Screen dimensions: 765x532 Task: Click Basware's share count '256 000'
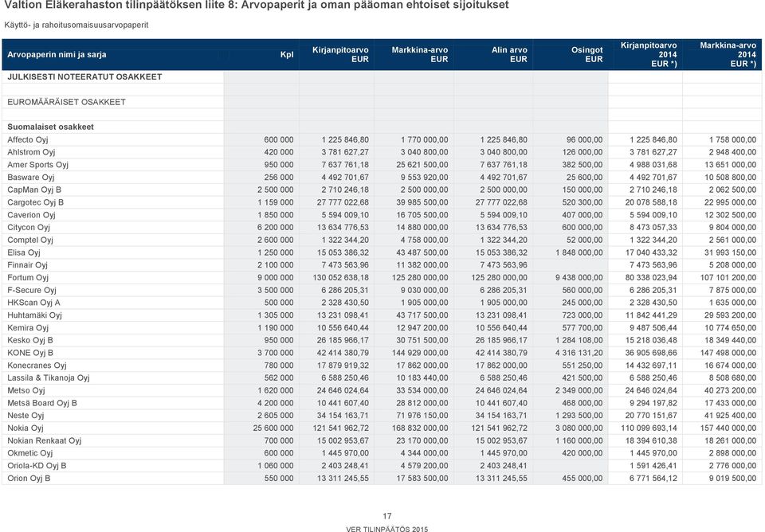pos(279,178)
